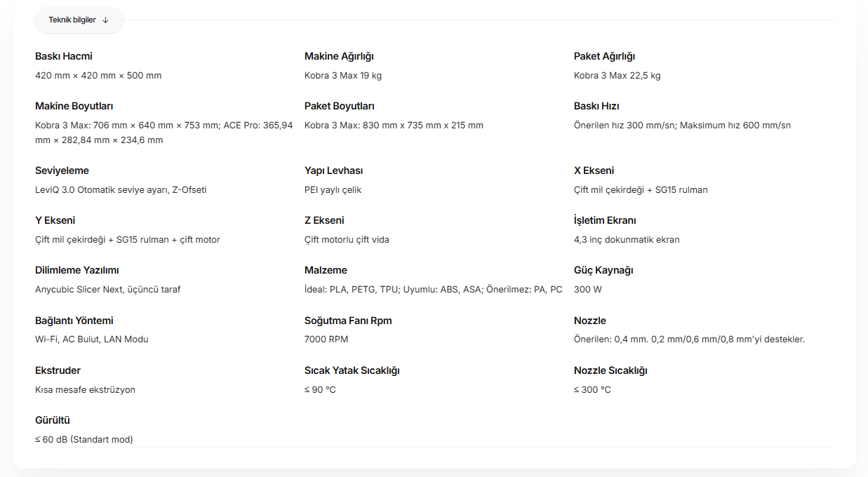Viewport: 868px width, 477px height.
Task: Click the Makine Boyutları heading
Action: (74, 106)
